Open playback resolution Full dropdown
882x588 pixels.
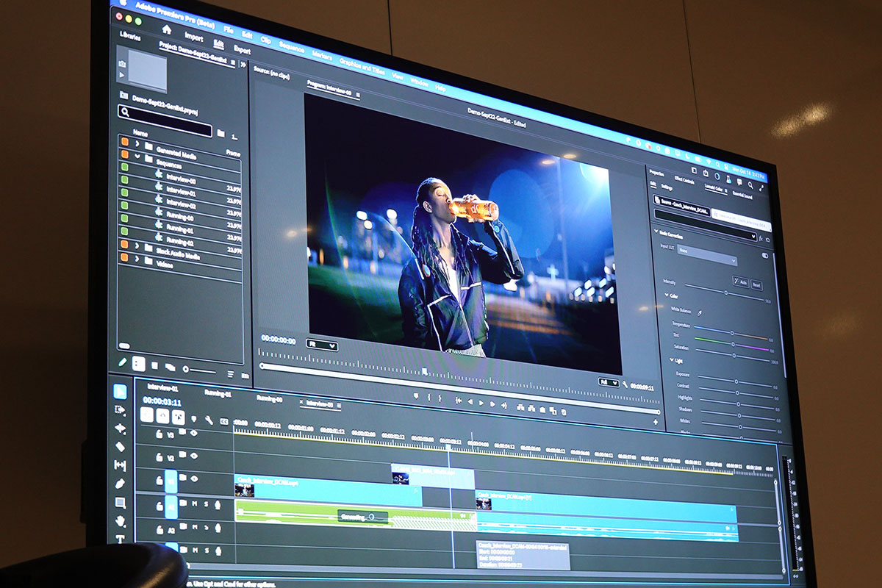click(609, 382)
